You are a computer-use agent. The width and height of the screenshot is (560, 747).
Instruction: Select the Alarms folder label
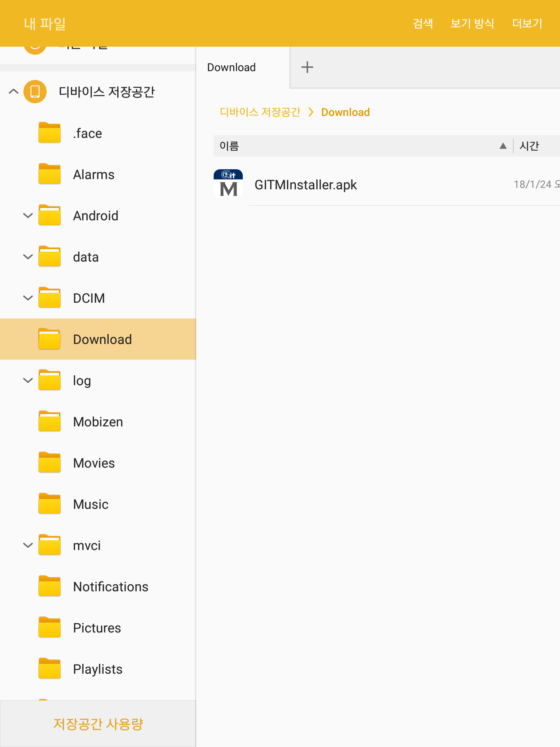(94, 175)
